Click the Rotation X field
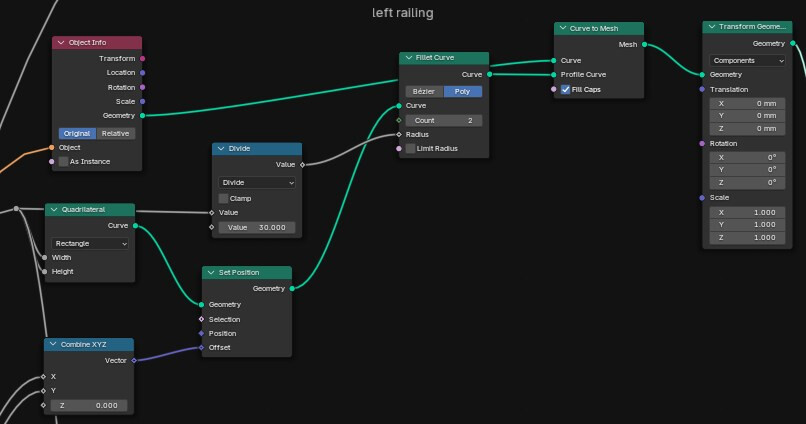 (x=747, y=157)
